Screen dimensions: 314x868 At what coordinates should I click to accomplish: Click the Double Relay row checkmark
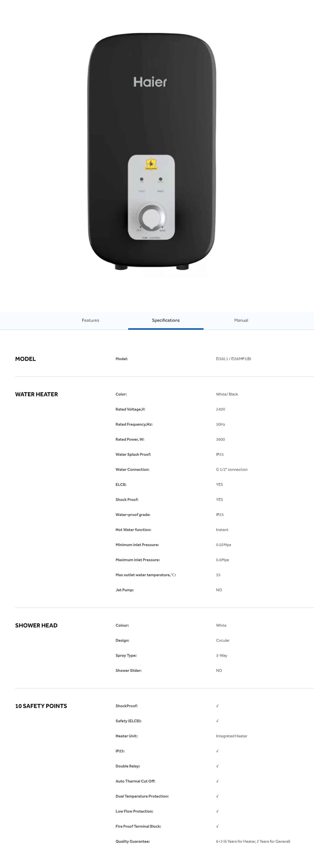[x=217, y=766]
